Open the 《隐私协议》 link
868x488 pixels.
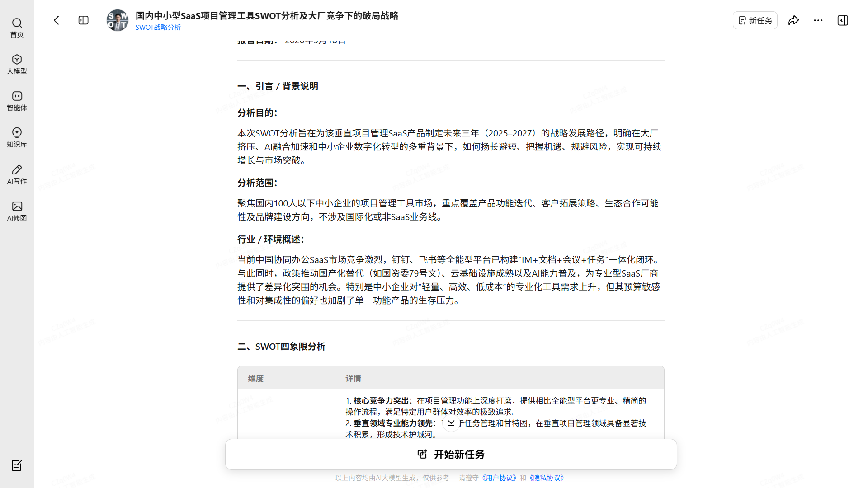[x=547, y=478]
